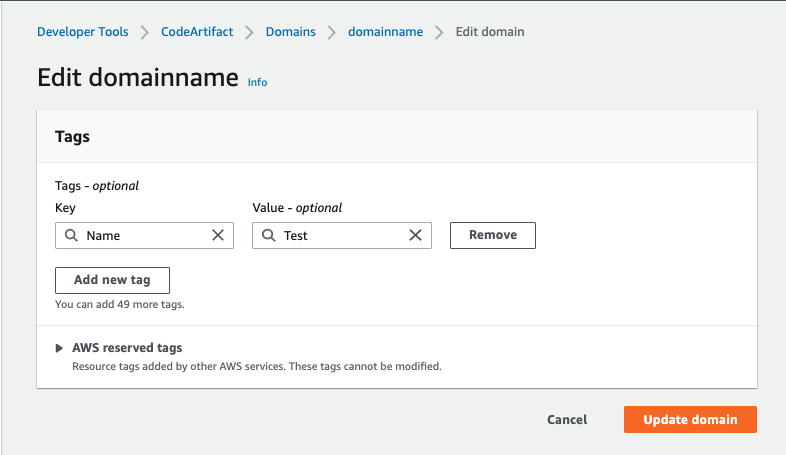786x455 pixels.
Task: Open the domainname breadcrumb link
Action: (x=385, y=32)
